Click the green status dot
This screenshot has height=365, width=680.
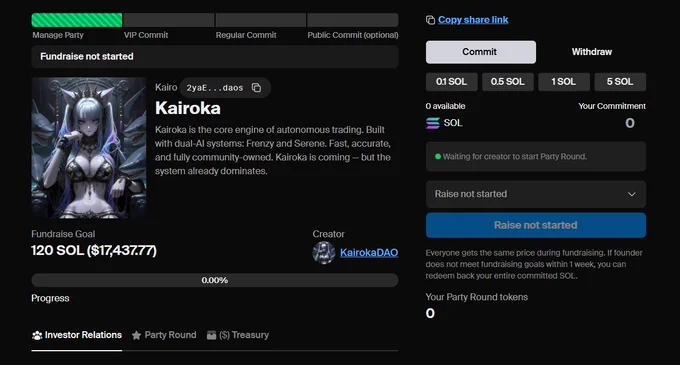click(438, 156)
